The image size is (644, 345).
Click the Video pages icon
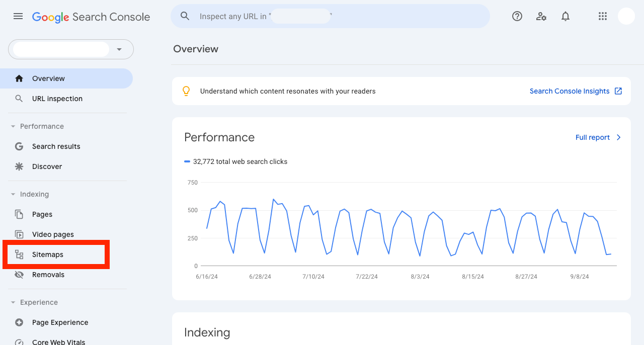pos(19,234)
